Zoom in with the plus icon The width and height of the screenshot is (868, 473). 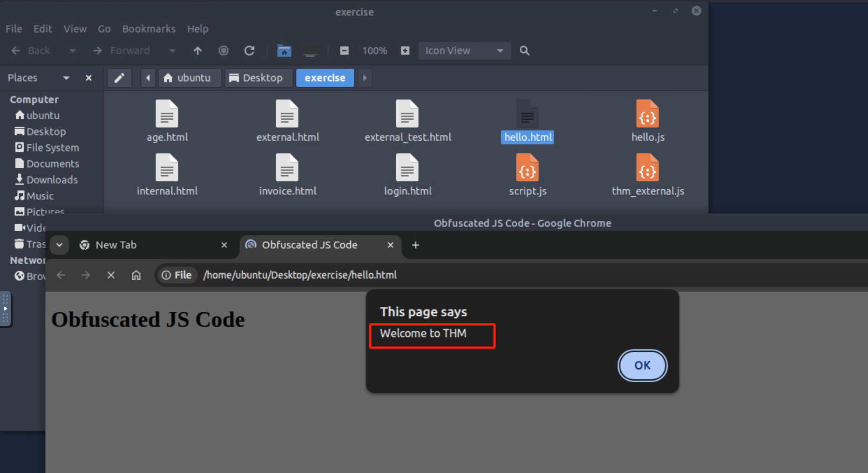coord(405,50)
